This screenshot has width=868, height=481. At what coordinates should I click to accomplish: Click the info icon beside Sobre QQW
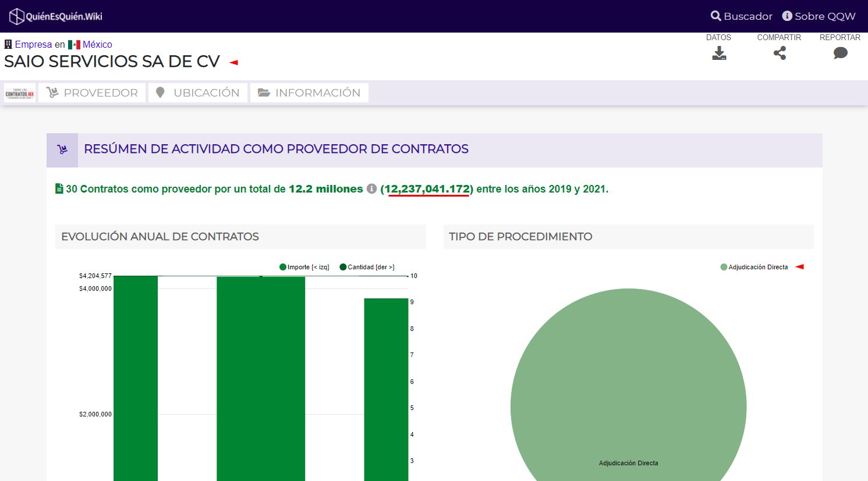click(x=787, y=16)
